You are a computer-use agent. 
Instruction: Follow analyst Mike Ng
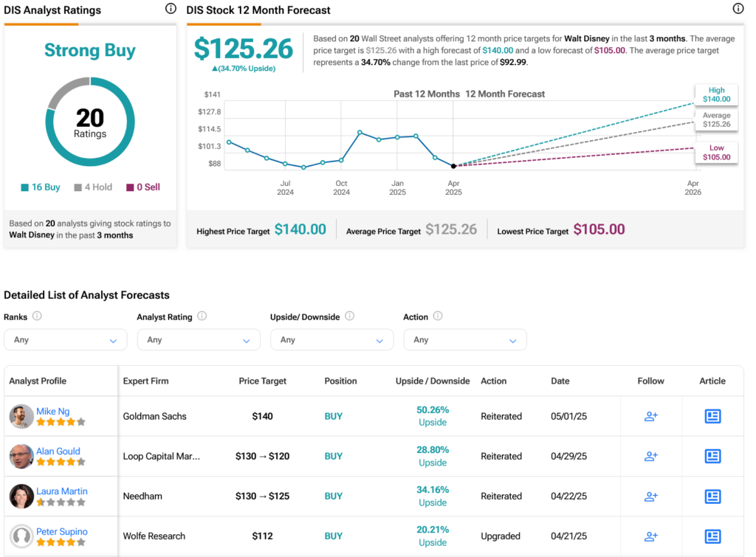tap(651, 416)
